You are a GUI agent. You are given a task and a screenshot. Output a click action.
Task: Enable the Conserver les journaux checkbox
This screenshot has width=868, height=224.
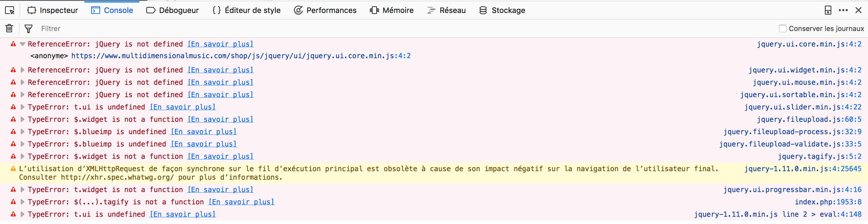click(x=782, y=28)
